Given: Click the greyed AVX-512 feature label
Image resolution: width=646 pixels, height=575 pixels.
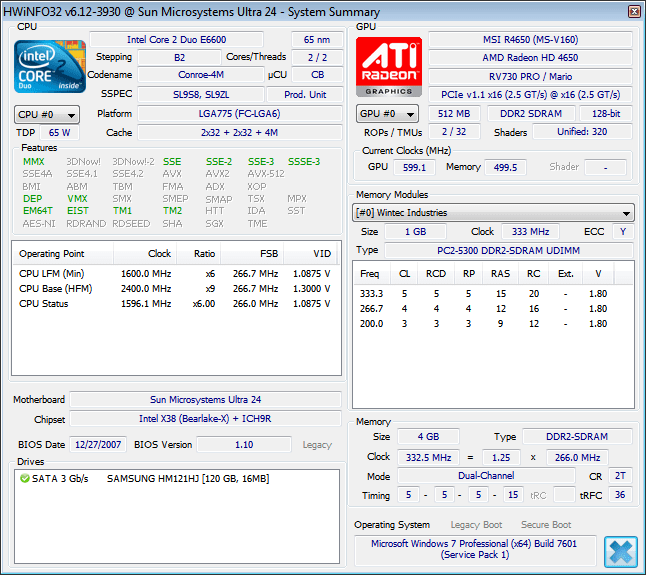Looking at the screenshot, I should click(x=266, y=173).
